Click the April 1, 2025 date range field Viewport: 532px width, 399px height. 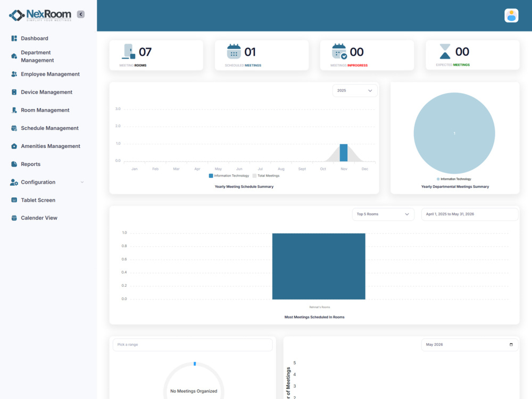tap(470, 214)
